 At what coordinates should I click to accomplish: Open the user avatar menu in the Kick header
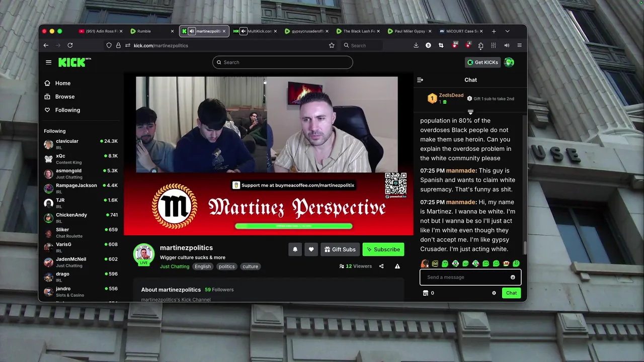509,62
